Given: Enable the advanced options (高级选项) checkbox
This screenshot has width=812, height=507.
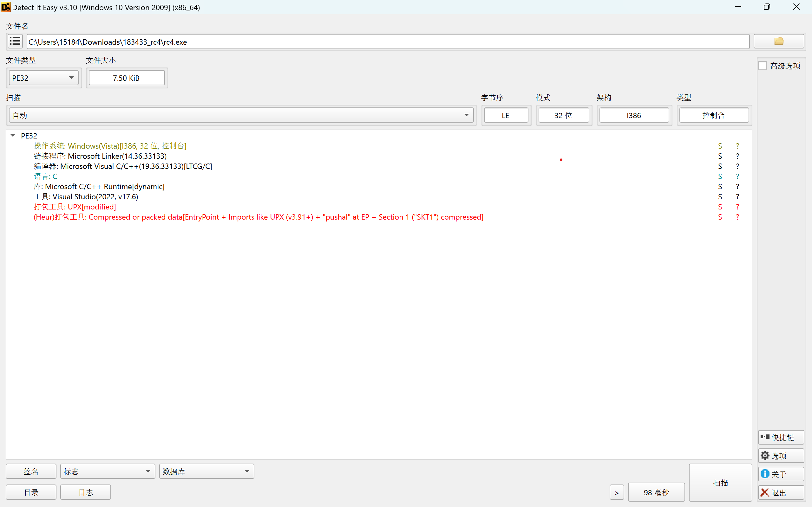Looking at the screenshot, I should 763,66.
